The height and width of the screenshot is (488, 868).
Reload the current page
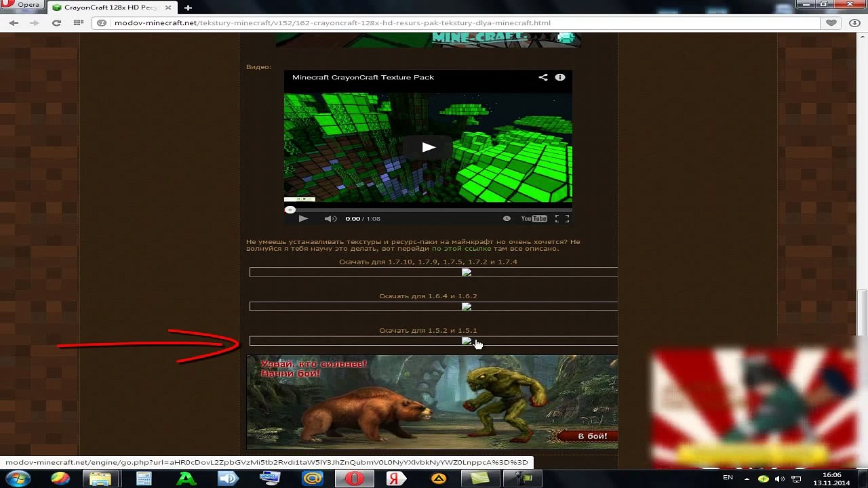56,23
